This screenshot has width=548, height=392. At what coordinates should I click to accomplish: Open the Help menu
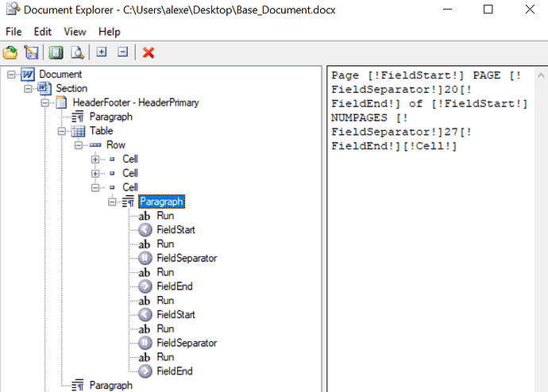click(x=110, y=32)
